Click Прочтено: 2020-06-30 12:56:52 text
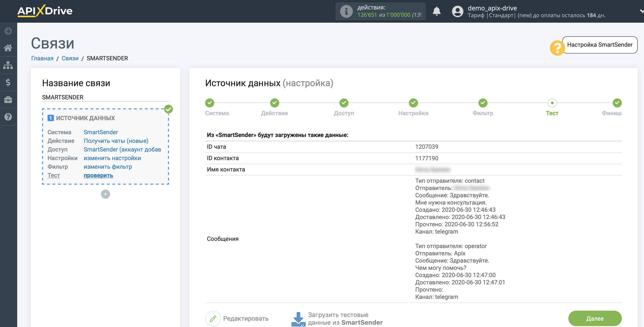Image resolution: width=644 pixels, height=327 pixels. [457, 224]
